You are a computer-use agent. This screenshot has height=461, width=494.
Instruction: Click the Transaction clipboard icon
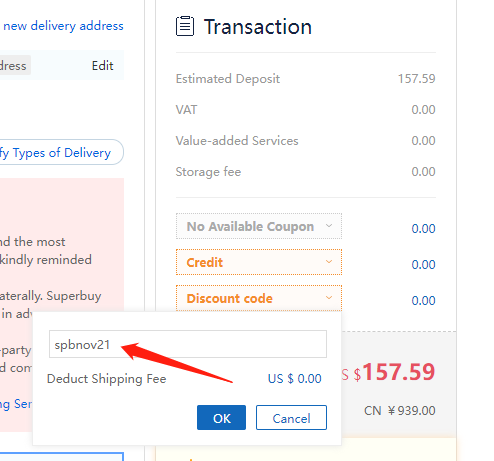click(x=185, y=26)
